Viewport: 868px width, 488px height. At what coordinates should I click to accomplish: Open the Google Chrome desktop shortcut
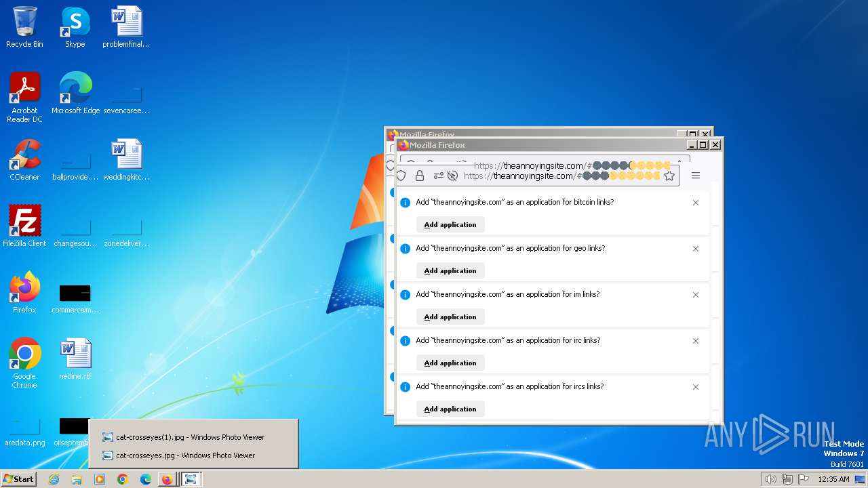click(24, 363)
